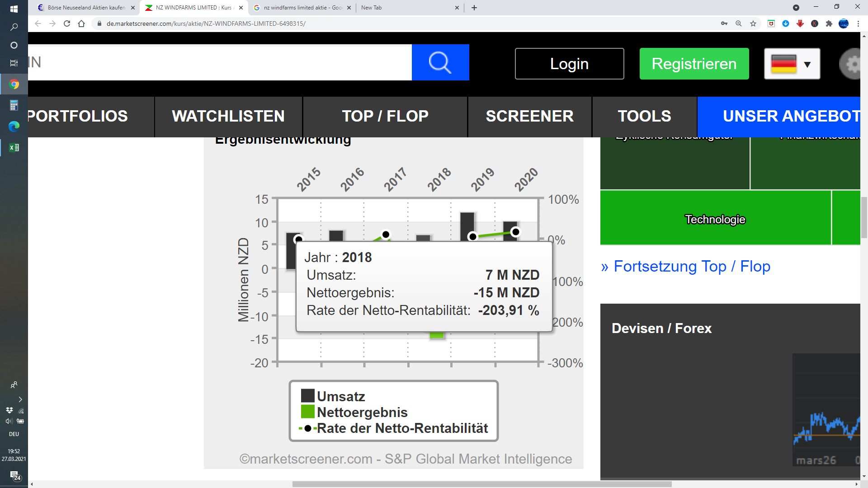
Task: Reload the page with the refresh icon
Action: click(x=67, y=23)
